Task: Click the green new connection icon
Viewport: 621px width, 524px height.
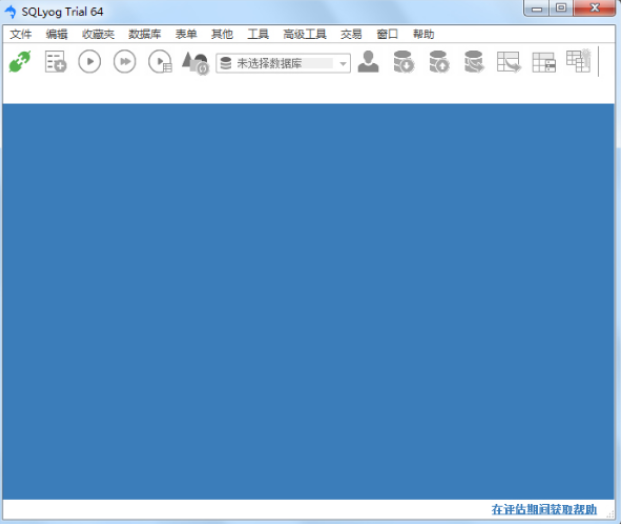Action: (x=20, y=62)
